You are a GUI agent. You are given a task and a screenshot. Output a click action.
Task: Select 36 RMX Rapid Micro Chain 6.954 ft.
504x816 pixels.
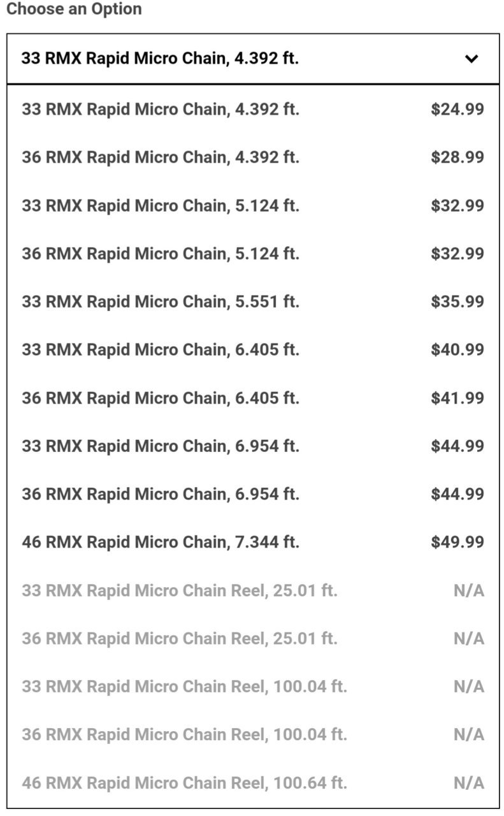(253, 493)
